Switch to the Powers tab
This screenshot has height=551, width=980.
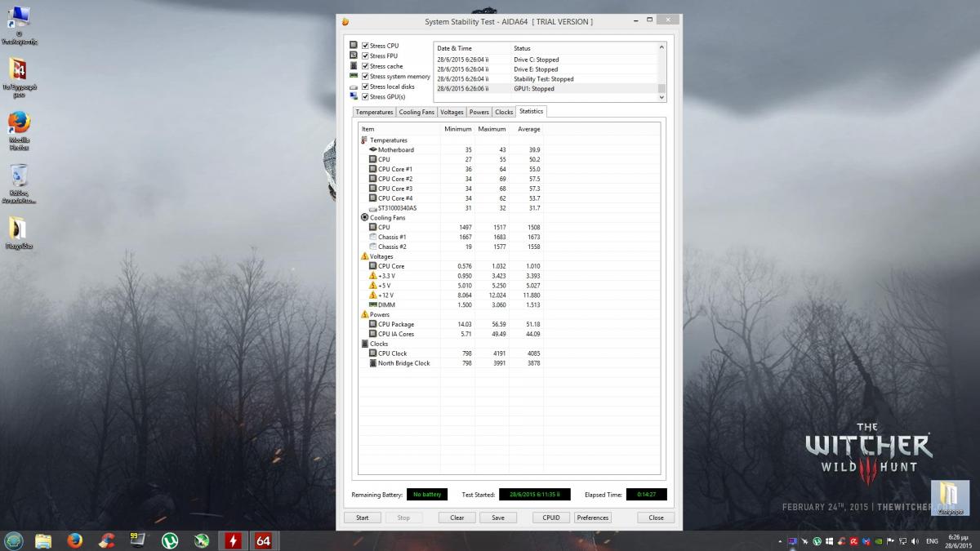coord(479,112)
